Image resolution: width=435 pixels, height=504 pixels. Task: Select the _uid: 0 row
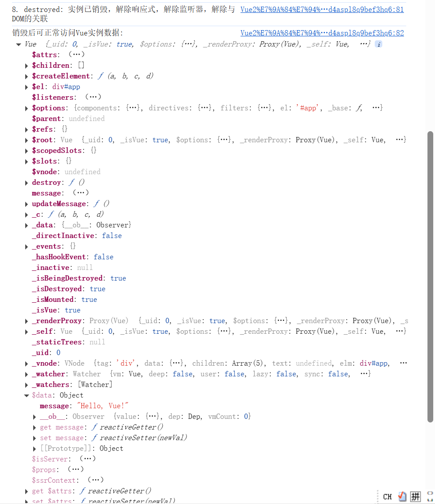pos(46,353)
